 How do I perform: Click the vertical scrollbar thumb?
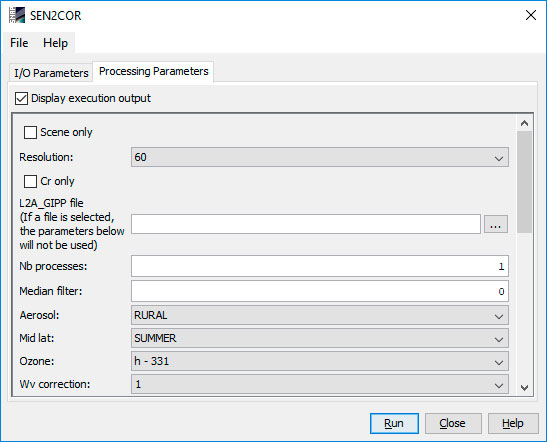click(524, 182)
